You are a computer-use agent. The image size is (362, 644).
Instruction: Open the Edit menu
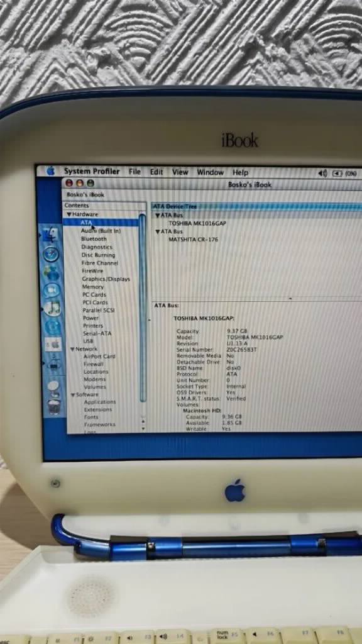click(x=156, y=172)
